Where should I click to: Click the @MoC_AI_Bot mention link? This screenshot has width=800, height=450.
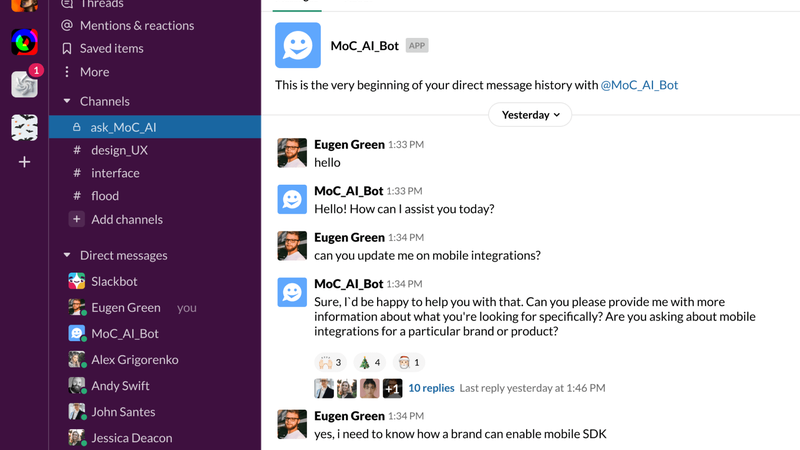click(x=639, y=85)
